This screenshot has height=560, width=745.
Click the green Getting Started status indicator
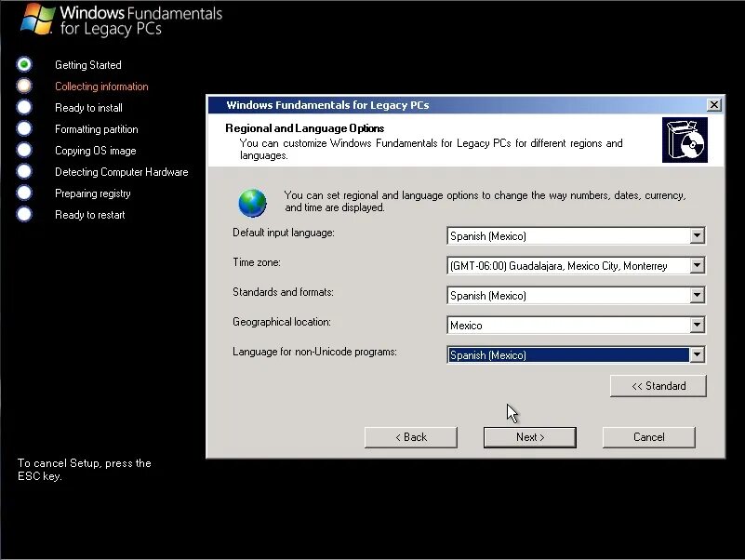24,64
